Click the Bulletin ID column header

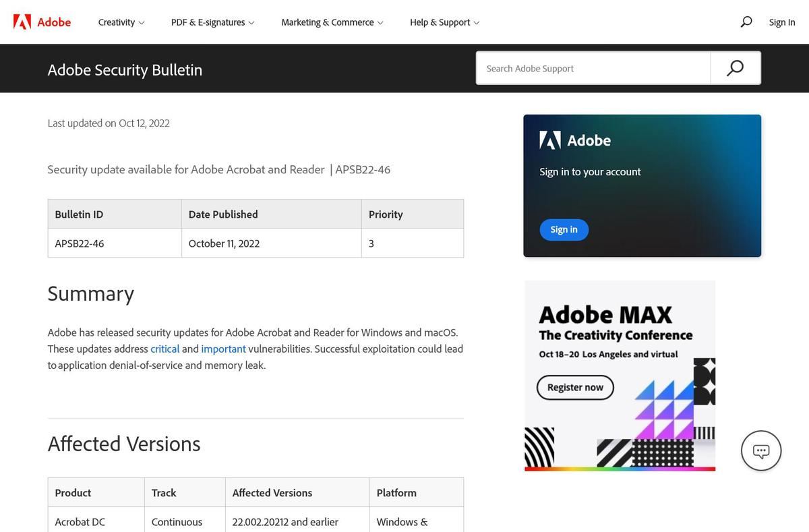point(115,214)
